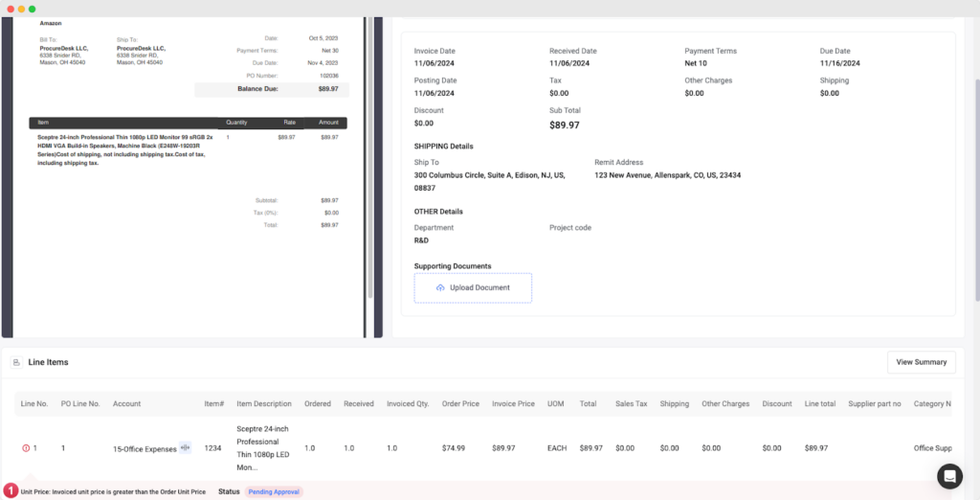Click the R&D department value
Image resolution: width=980 pixels, height=500 pixels.
(421, 240)
